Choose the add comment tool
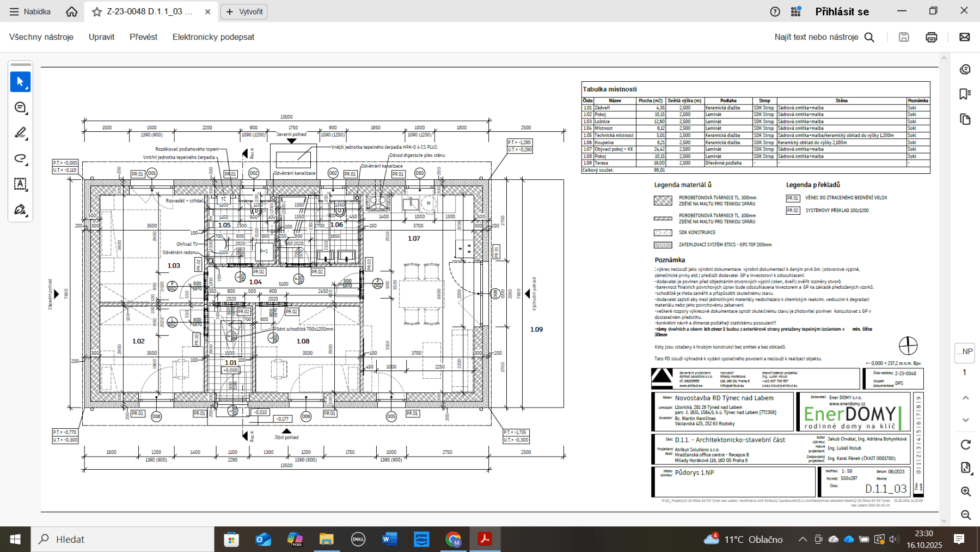The image size is (980, 552). [x=20, y=108]
